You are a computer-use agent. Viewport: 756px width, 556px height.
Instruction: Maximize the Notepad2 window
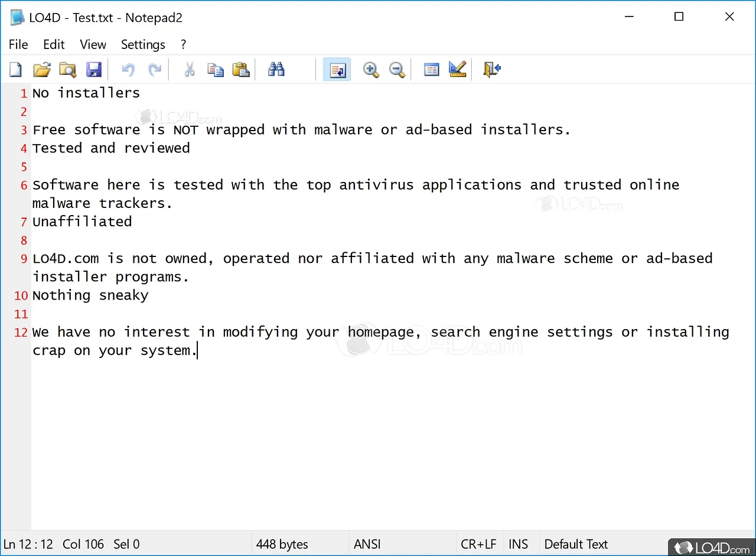click(x=679, y=17)
